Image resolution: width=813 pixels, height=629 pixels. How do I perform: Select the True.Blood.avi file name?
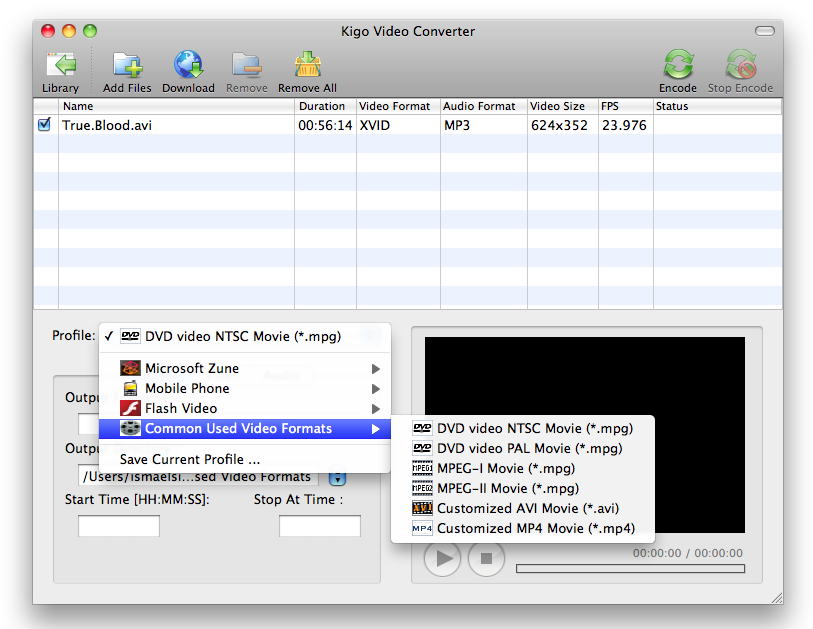point(107,125)
